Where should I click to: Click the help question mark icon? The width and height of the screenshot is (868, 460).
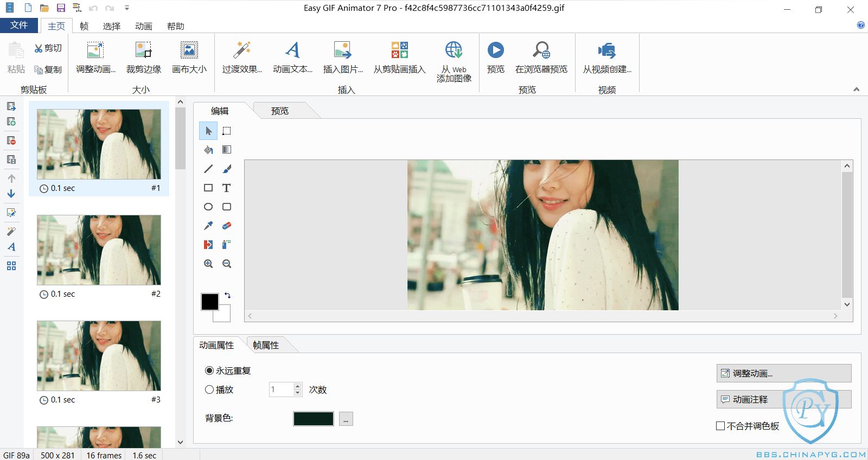[861, 25]
